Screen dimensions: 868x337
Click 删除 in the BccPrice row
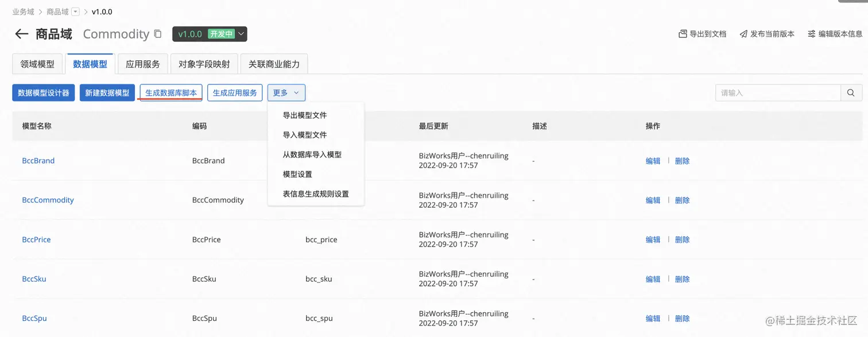pos(682,239)
